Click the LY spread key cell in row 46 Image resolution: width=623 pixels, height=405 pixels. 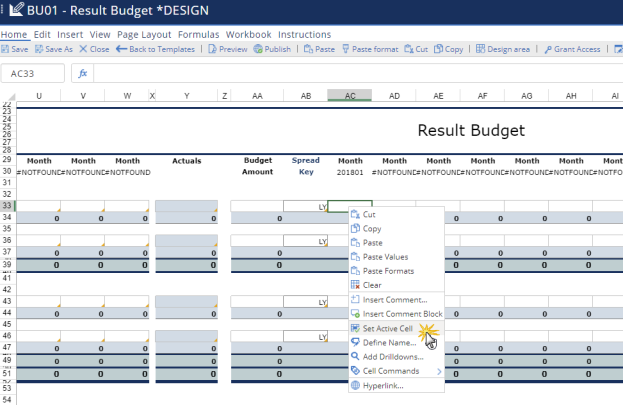point(306,336)
